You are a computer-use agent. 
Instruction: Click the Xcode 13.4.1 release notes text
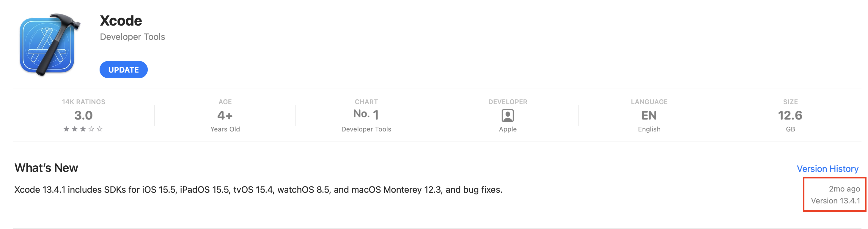pos(258,189)
